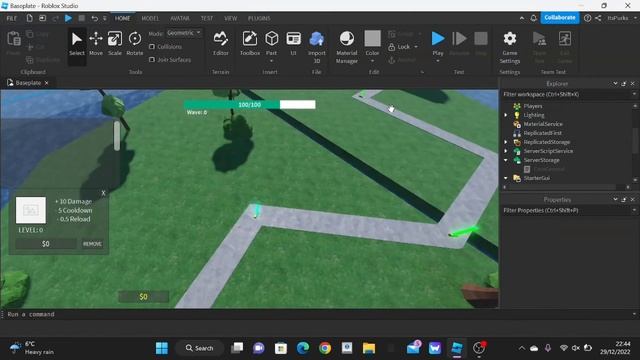Click the $0 money label at bottom

pos(143,296)
